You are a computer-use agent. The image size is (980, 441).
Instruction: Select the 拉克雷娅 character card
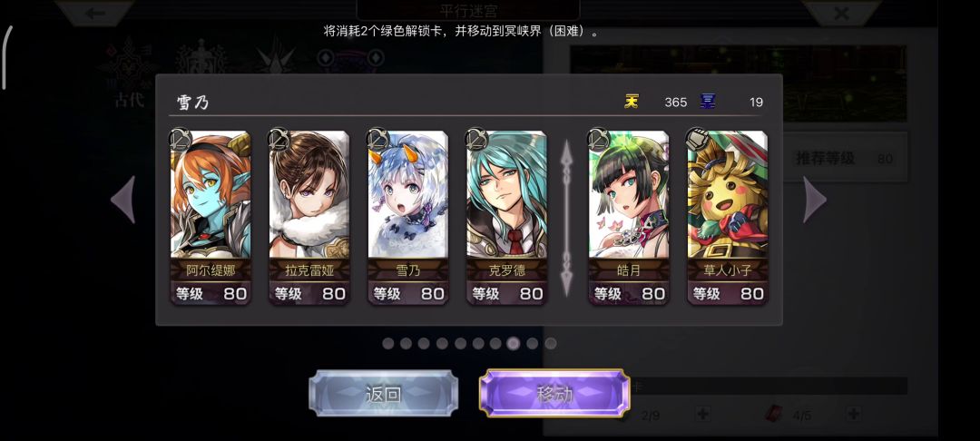309,218
